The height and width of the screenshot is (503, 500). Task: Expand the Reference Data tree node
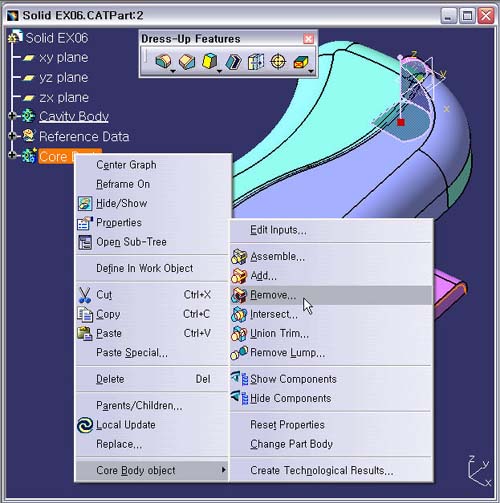pos(12,136)
